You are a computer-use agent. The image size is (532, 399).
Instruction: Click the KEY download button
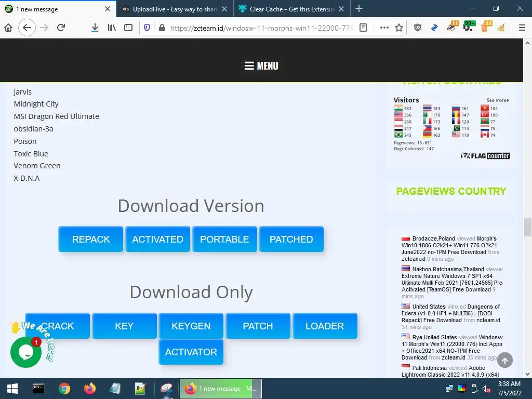[x=124, y=326]
